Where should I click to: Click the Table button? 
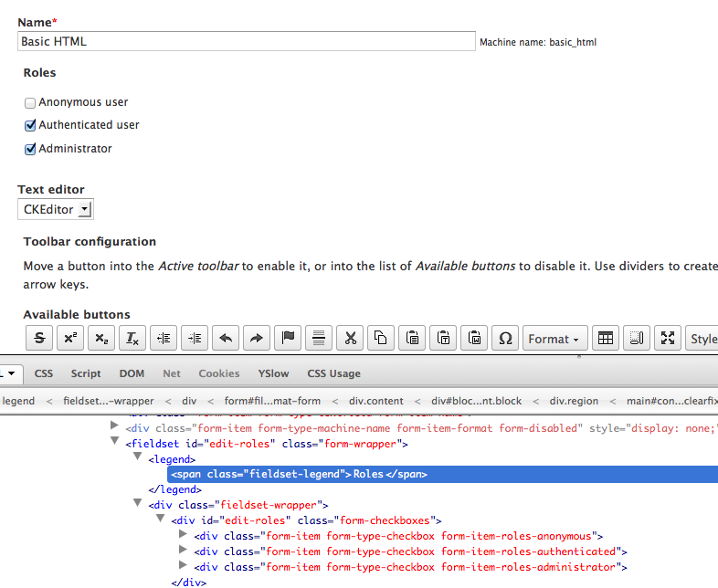click(606, 338)
